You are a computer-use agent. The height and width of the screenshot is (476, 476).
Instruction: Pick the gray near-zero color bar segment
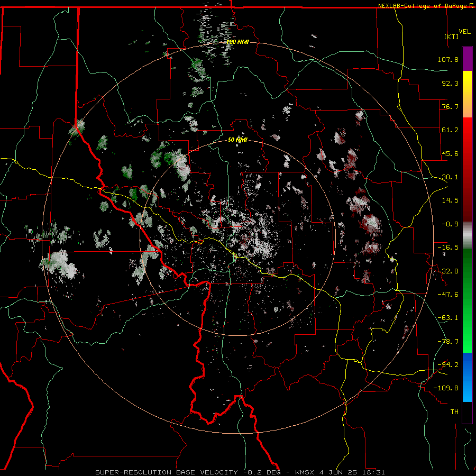[467, 235]
